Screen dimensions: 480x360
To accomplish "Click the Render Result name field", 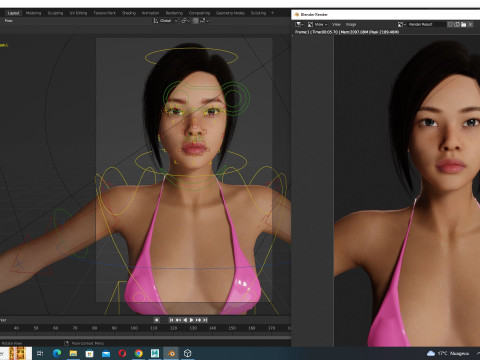I will click(426, 24).
